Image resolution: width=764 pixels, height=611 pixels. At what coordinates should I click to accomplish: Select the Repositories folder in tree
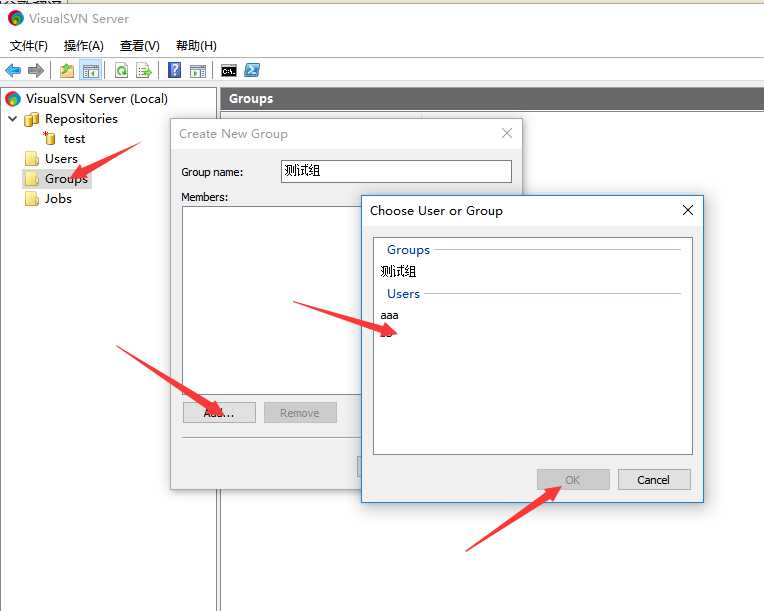click(x=81, y=118)
